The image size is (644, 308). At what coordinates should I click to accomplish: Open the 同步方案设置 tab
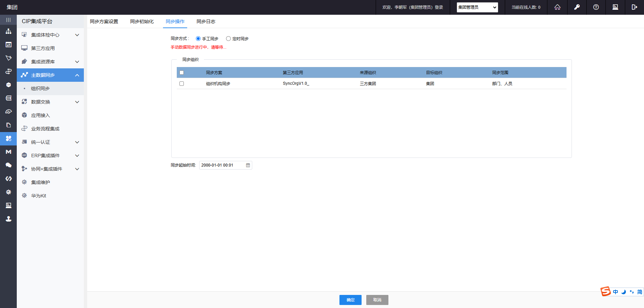tap(104, 21)
